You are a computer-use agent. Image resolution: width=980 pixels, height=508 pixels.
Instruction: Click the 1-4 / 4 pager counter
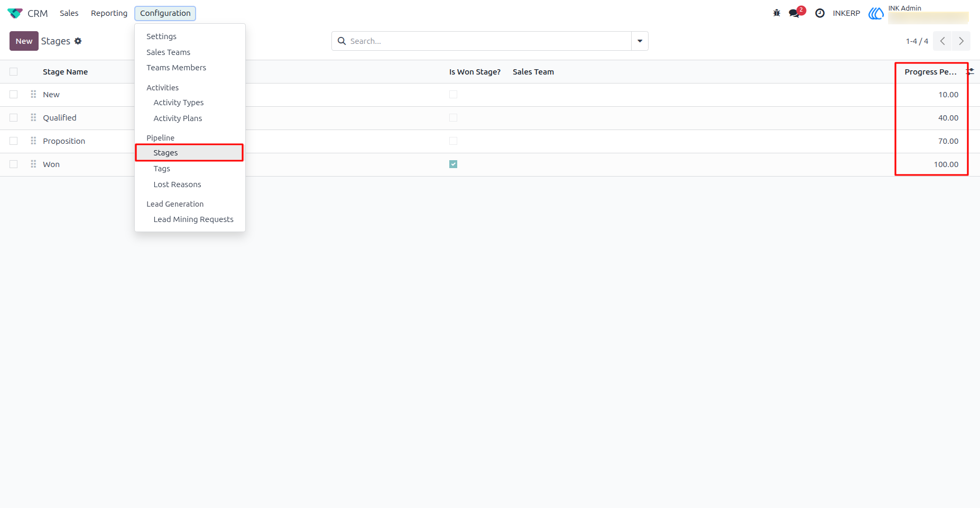(917, 41)
